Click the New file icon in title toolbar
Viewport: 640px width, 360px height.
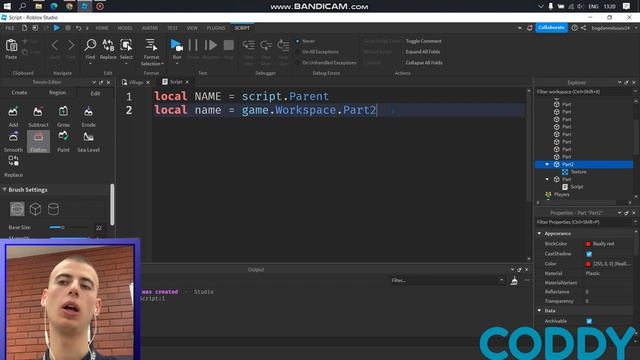24,28
